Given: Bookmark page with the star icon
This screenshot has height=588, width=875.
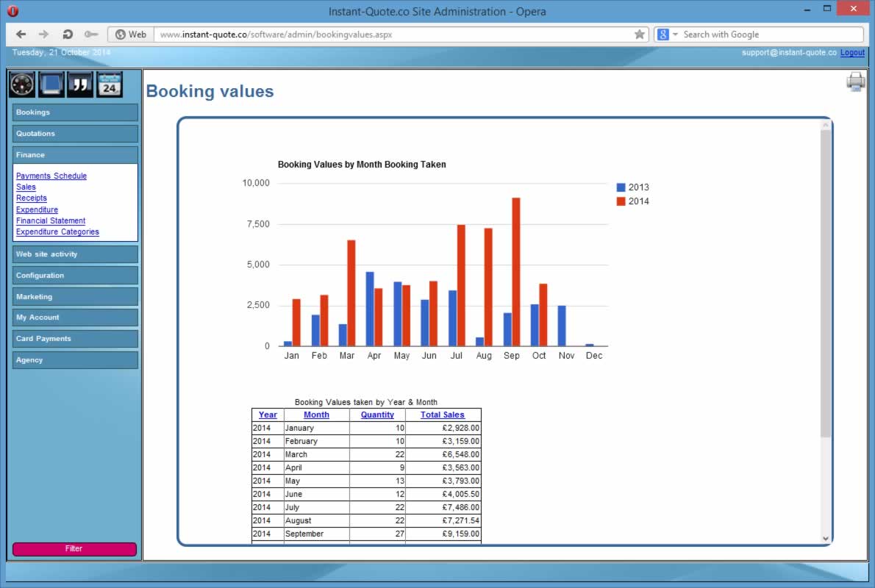Looking at the screenshot, I should (640, 35).
